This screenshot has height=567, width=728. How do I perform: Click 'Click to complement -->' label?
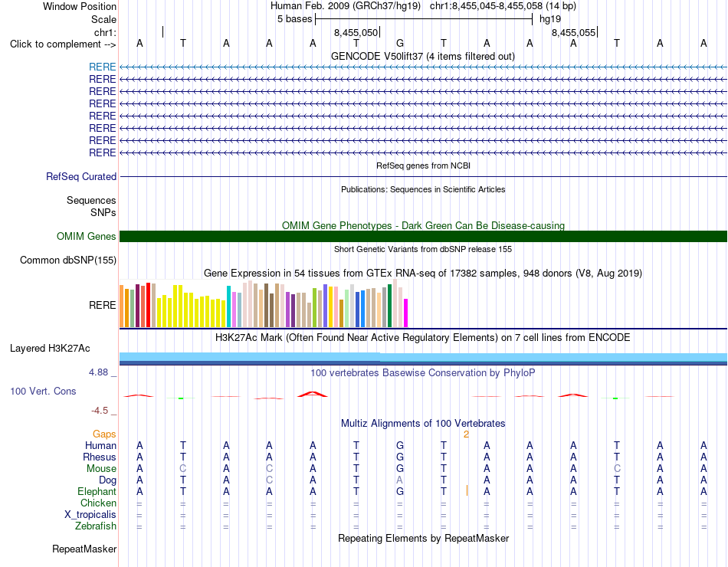coord(63,44)
